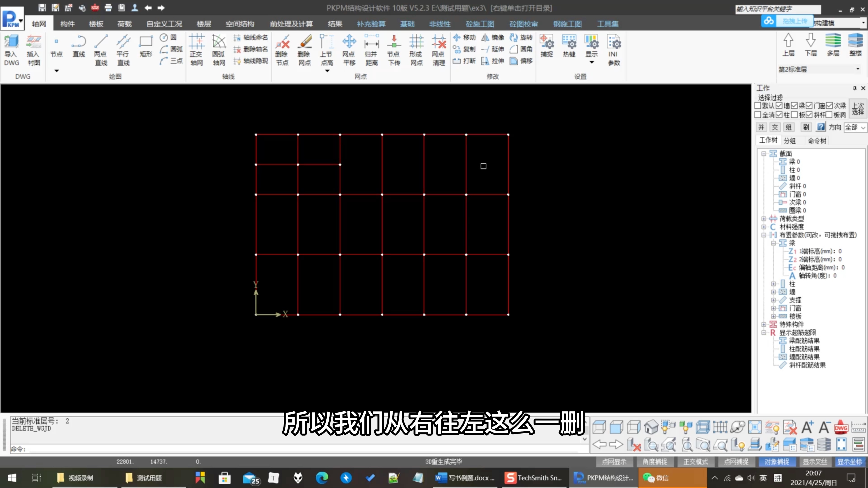This screenshot has height=488, width=868.
Task: Go to upper floor with 上层
Action: click(x=788, y=45)
